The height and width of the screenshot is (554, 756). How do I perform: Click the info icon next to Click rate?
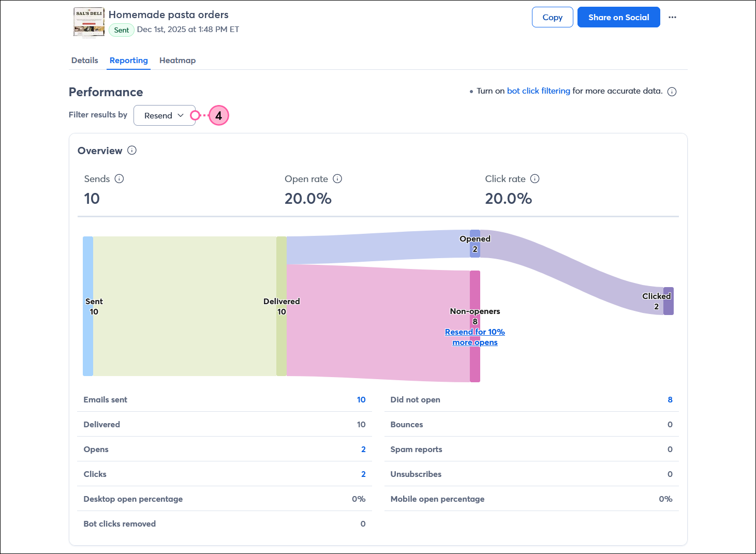[x=535, y=178]
